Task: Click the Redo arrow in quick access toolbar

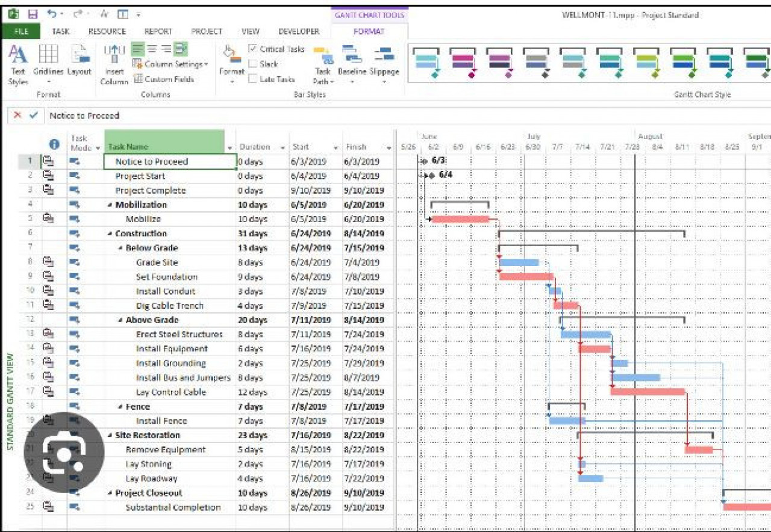Action: (x=78, y=13)
